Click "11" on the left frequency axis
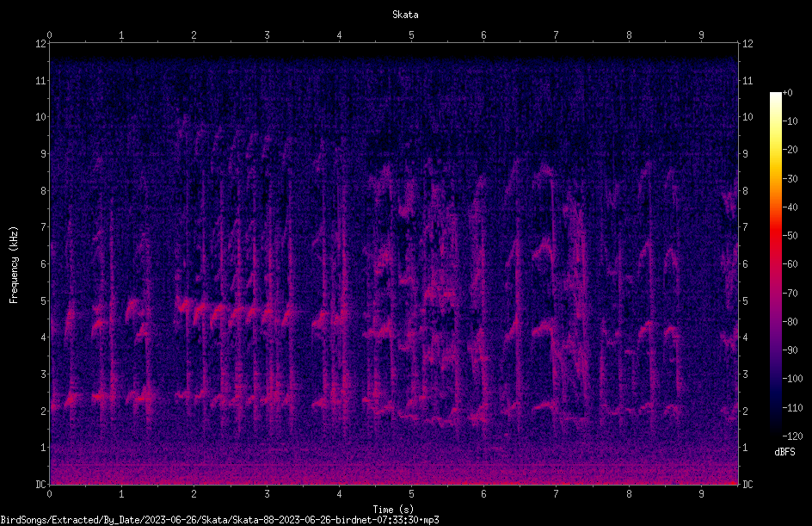 pos(40,80)
